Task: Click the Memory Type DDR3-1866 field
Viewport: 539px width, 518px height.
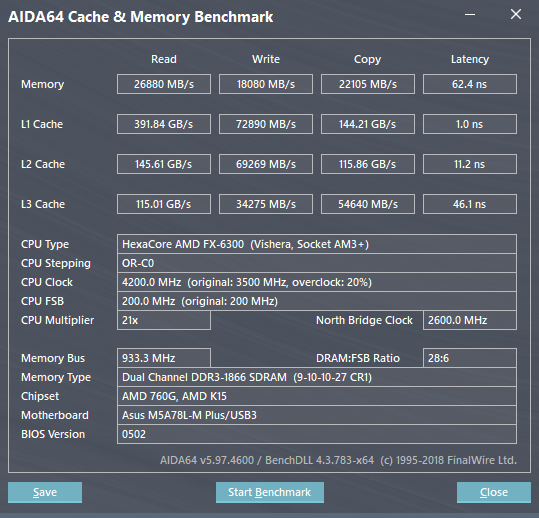Action: pyautogui.click(x=317, y=377)
